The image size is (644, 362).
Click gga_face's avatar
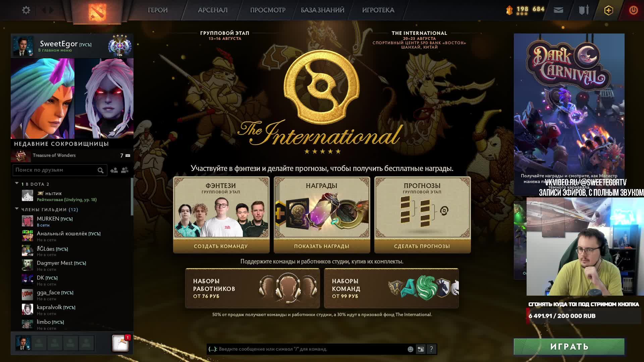[x=28, y=295]
